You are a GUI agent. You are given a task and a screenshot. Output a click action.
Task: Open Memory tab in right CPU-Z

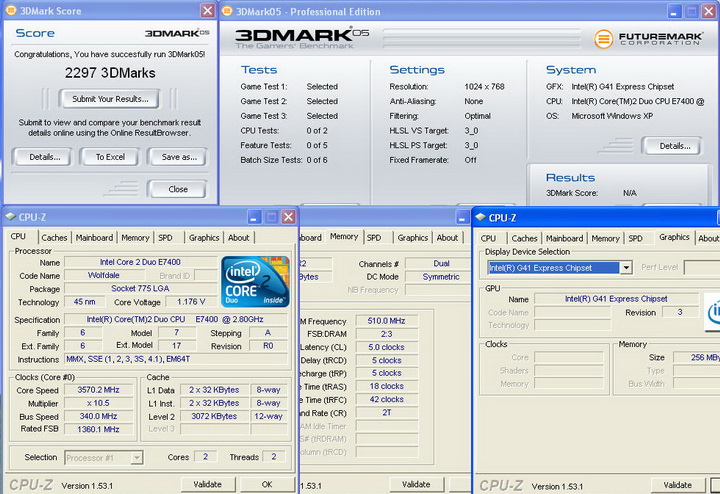[605, 238]
